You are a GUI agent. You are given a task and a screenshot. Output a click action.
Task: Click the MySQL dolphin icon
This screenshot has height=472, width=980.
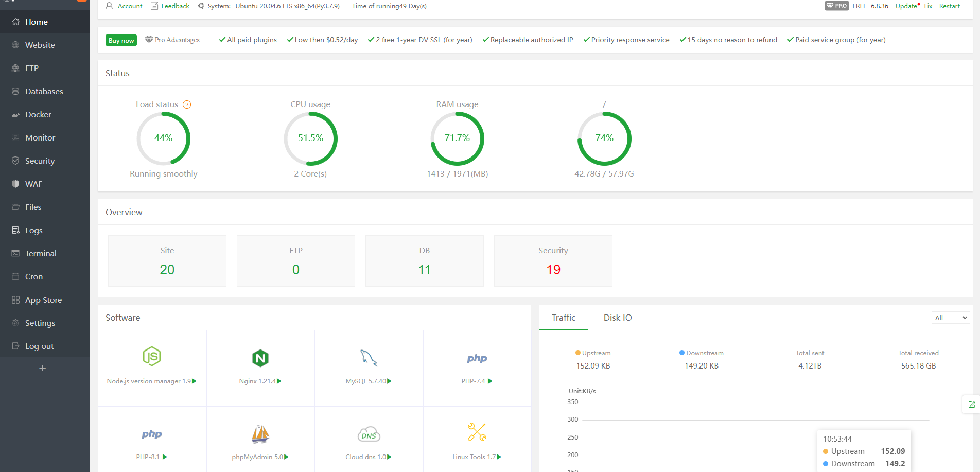[369, 358]
